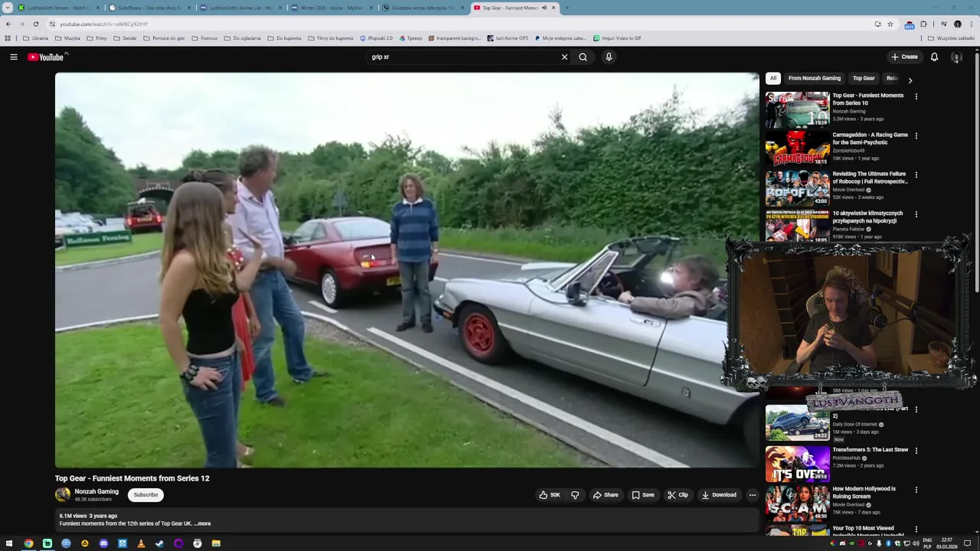Open the Seriale bookmarks folder
Image resolution: width=980 pixels, height=551 pixels.
pyautogui.click(x=124, y=37)
